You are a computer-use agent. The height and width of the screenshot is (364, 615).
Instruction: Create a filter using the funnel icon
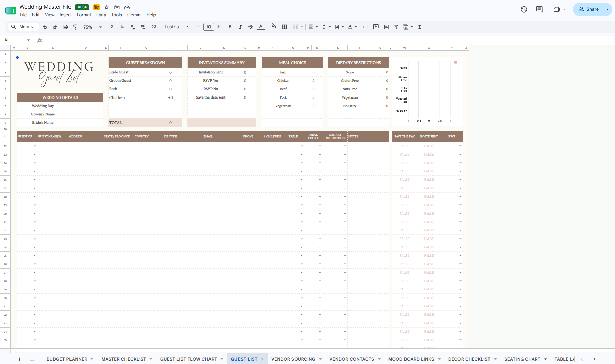point(396,27)
